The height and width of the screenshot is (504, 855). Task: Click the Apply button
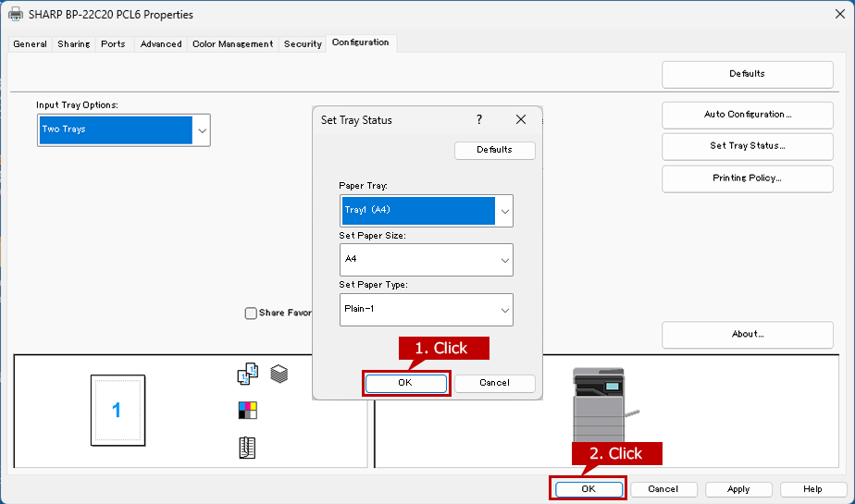tap(738, 489)
